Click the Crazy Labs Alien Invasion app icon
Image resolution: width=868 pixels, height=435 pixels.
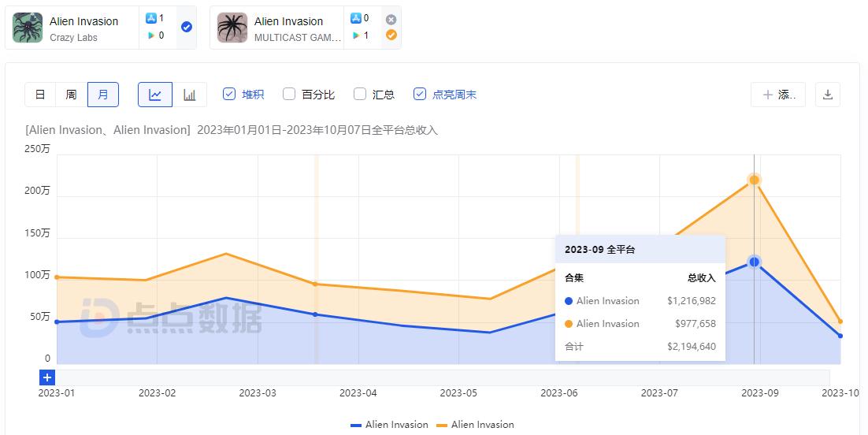point(28,28)
